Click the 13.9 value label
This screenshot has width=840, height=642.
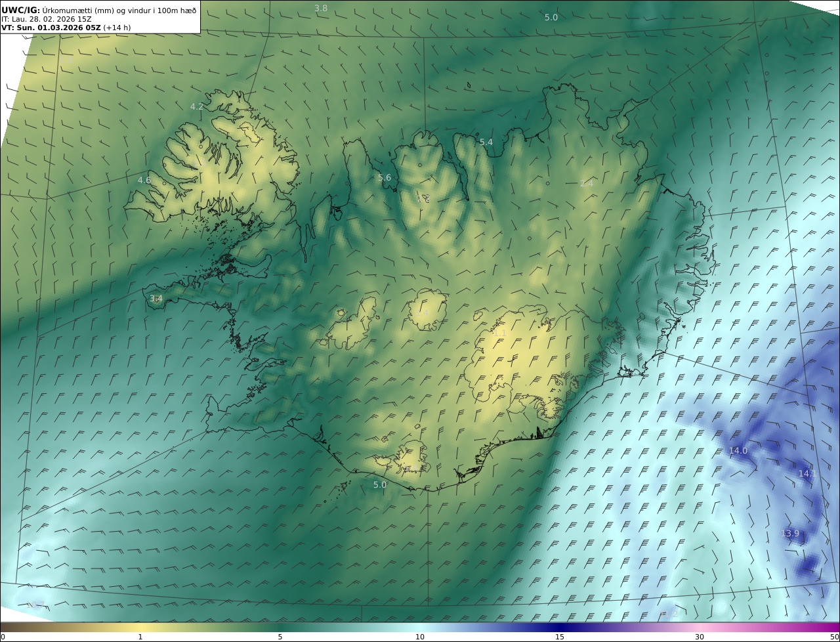(791, 534)
